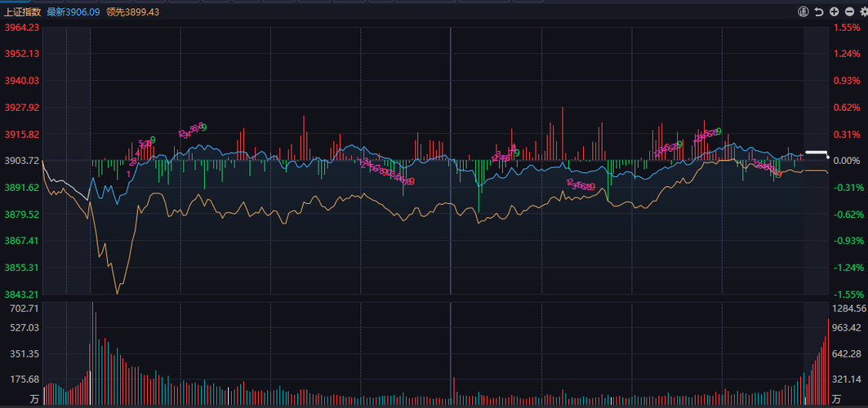Click the 3915.82 price axis label
868x408 pixels.
click(x=22, y=135)
